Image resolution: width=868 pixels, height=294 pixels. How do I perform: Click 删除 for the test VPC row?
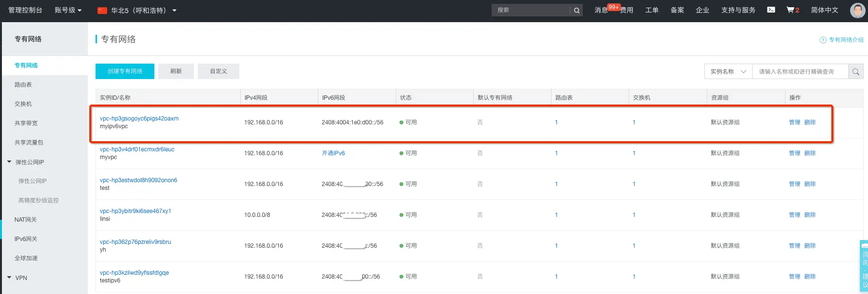tap(810, 184)
